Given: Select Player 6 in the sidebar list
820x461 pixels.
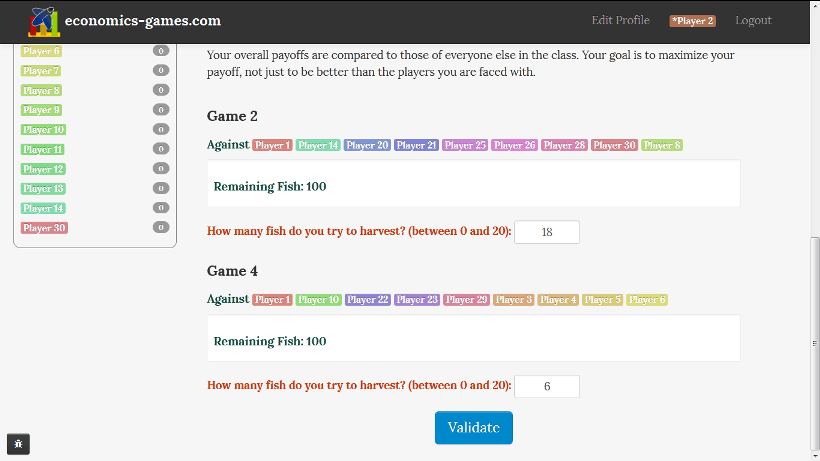Looking at the screenshot, I should click(41, 51).
